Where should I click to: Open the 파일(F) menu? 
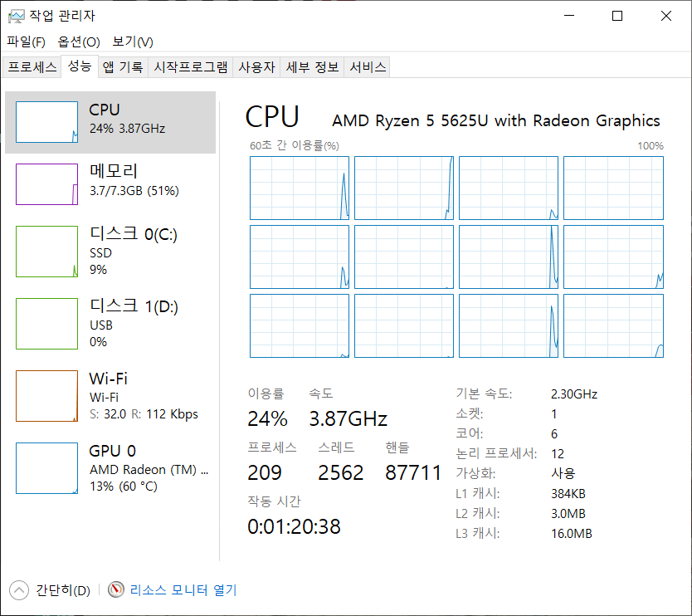[26, 42]
